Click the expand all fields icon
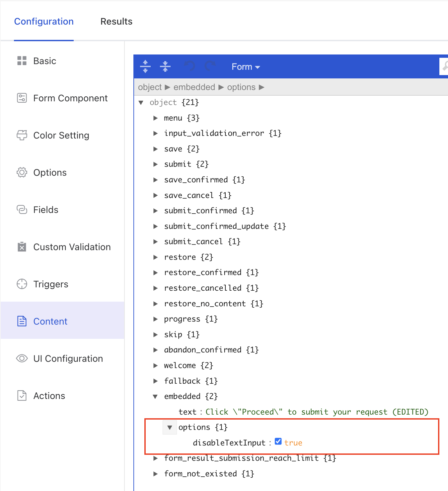The height and width of the screenshot is (491, 448). click(x=145, y=66)
